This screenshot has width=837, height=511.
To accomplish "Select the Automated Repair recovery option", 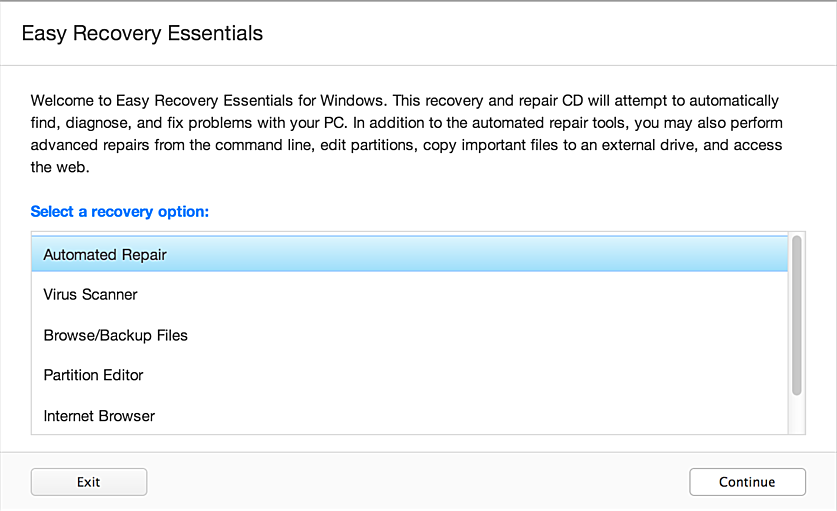I will (x=105, y=255).
